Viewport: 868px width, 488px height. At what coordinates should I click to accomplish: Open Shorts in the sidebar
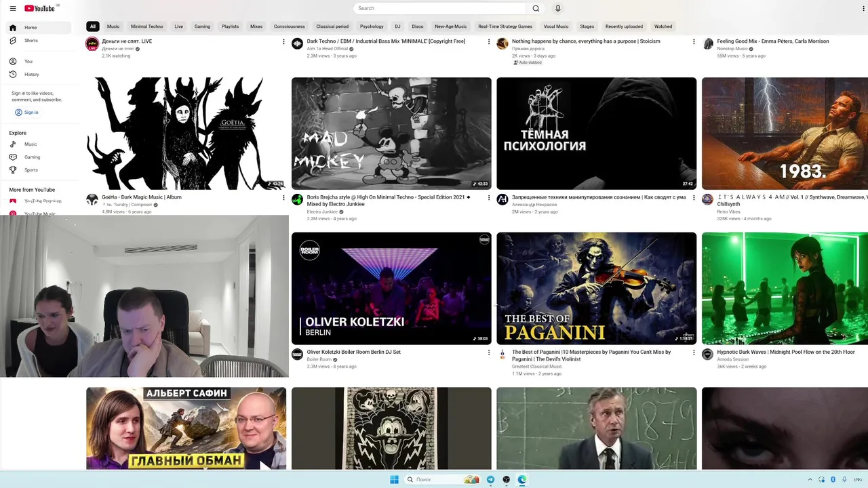click(39, 41)
